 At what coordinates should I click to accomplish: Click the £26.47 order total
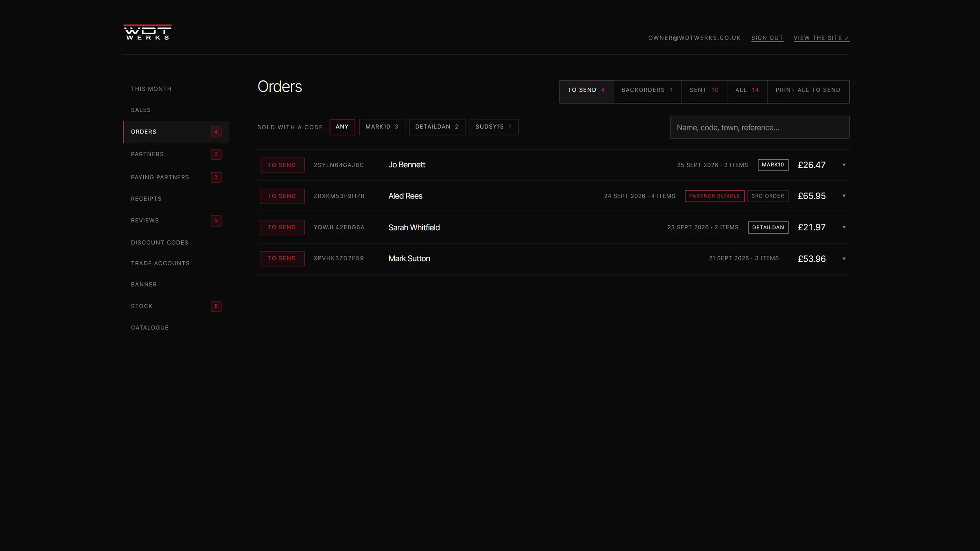(x=812, y=165)
